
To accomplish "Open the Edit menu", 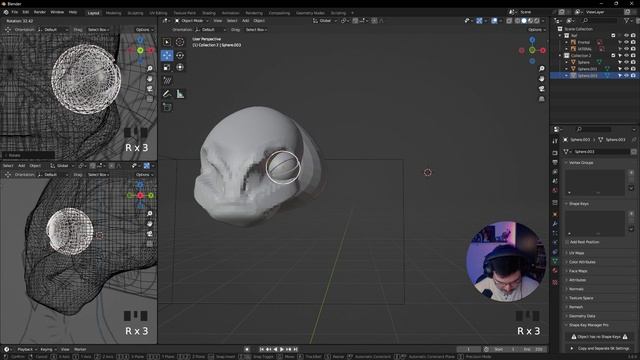I will (x=26, y=12).
